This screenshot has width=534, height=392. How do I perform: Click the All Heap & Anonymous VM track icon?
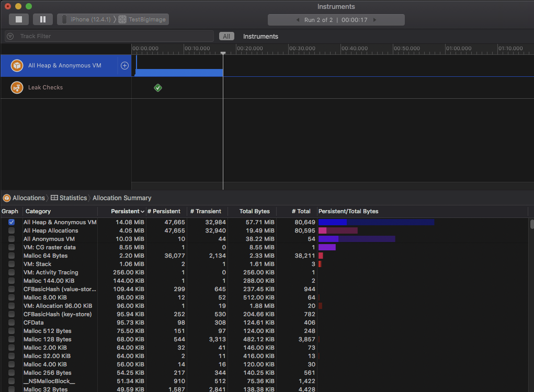coord(17,65)
